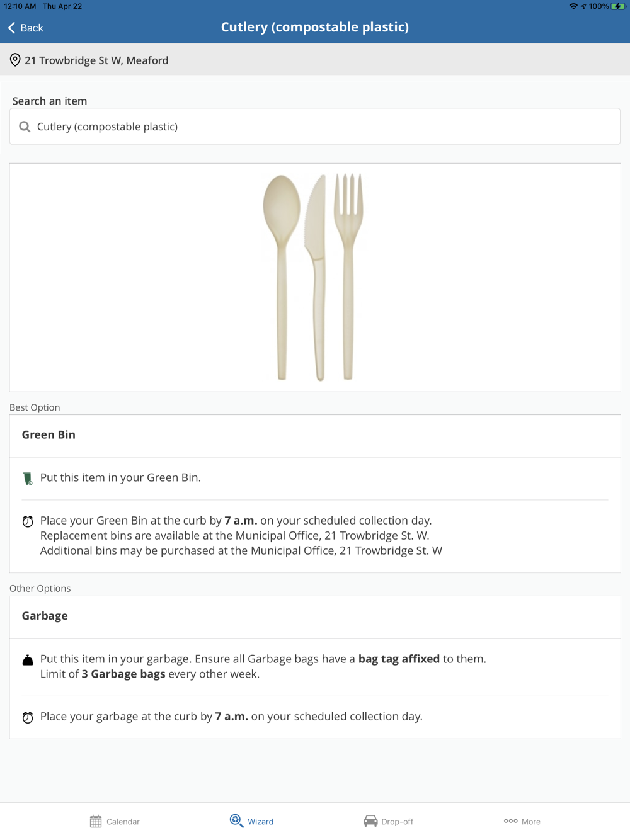Viewport: 630px width, 840px height.
Task: Tap the Garbage alarm clock icon
Action: 28,717
